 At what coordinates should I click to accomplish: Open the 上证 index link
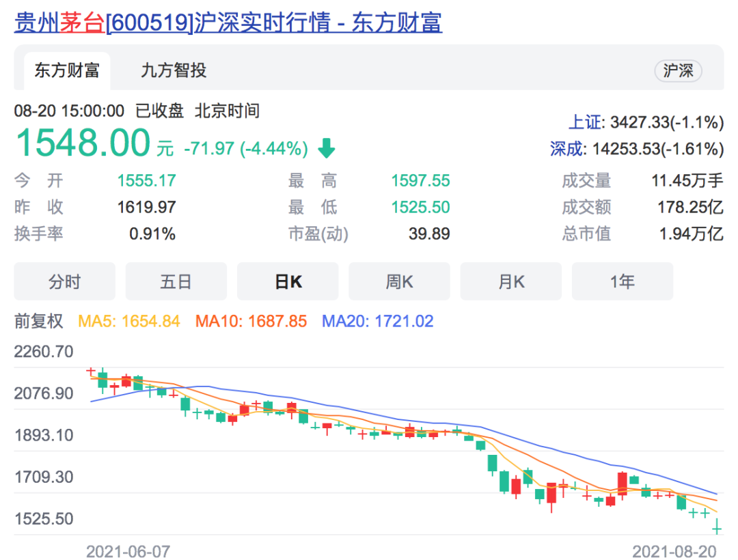(586, 123)
